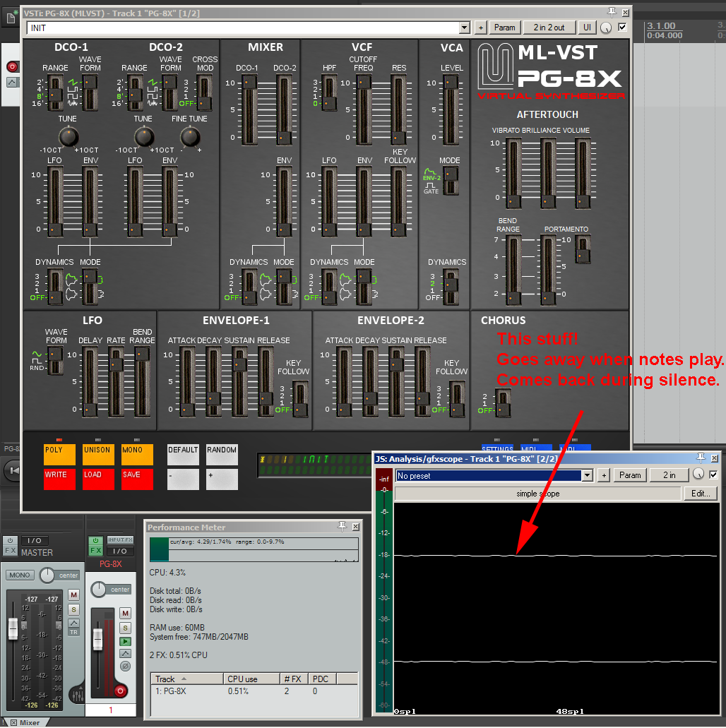Click DCO-1 WAVE FORM selector

tap(90, 93)
